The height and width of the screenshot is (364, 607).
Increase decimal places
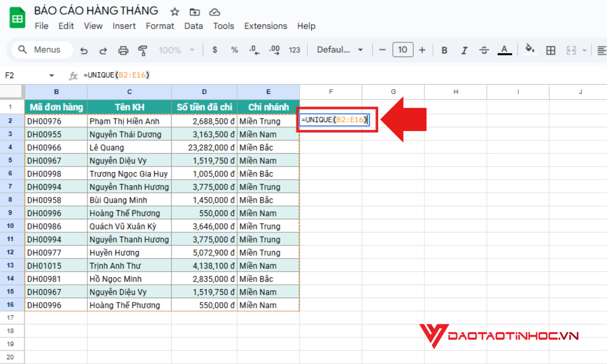[x=274, y=50]
